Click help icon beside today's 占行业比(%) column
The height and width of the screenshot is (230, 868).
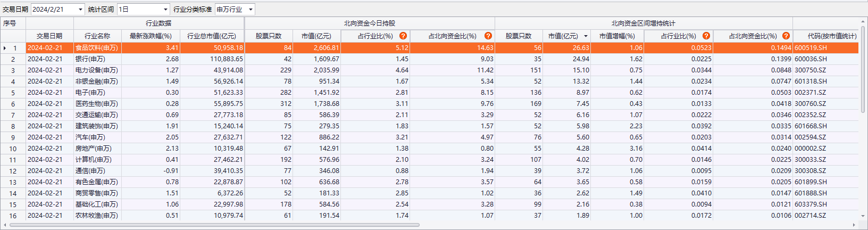pos(403,36)
